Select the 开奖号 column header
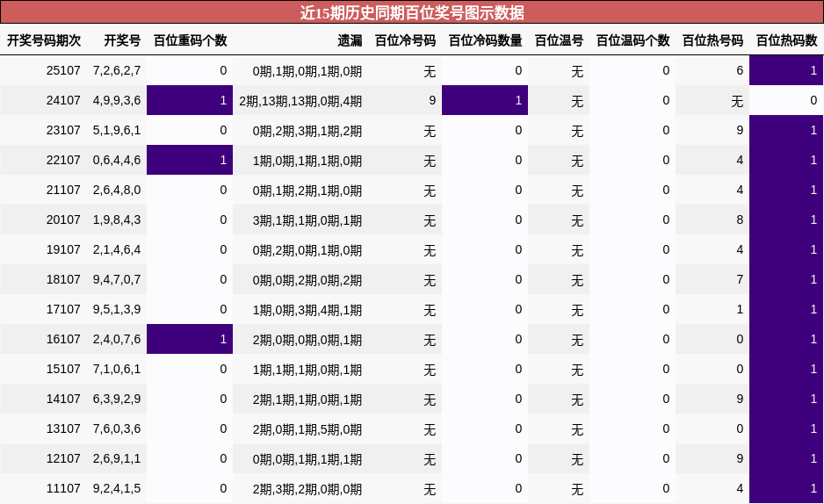Screen dimensions: 824x504 [x=122, y=40]
